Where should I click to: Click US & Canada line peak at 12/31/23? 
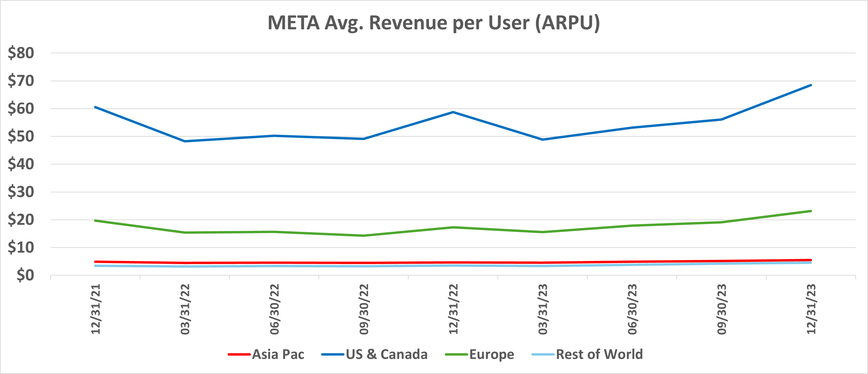coord(811,85)
